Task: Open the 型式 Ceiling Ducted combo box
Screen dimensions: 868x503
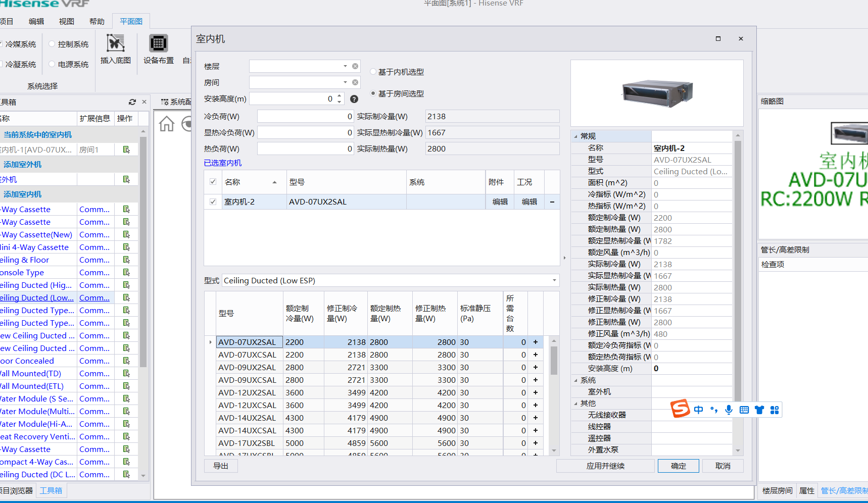Action: pyautogui.click(x=390, y=280)
